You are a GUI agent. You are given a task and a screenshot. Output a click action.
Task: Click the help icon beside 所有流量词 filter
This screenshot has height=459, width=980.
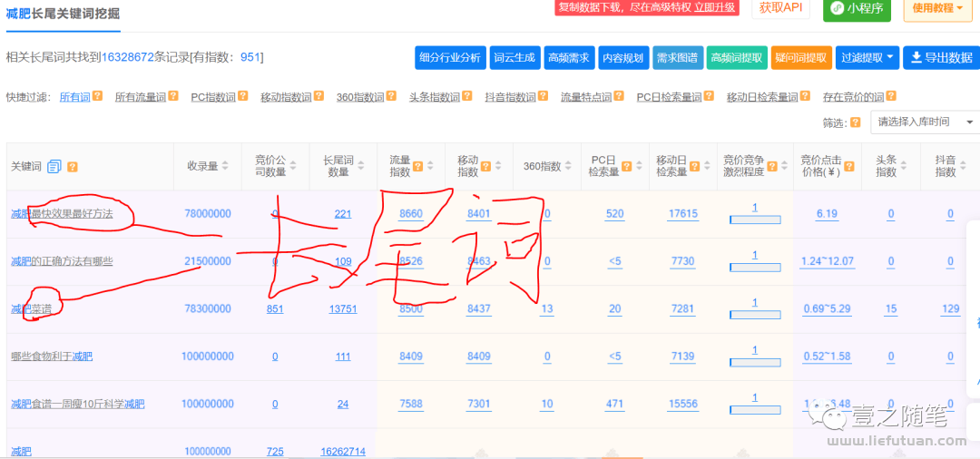tap(173, 96)
